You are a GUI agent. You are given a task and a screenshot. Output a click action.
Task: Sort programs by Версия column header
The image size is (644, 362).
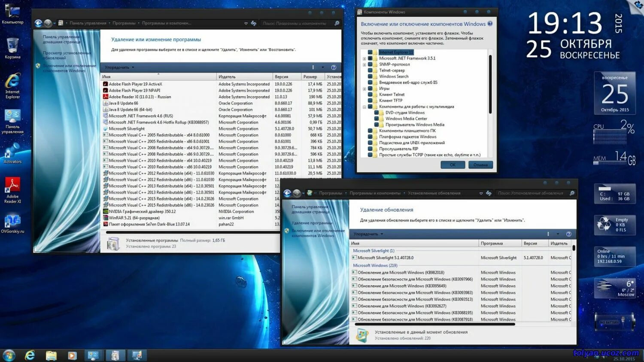click(x=287, y=77)
